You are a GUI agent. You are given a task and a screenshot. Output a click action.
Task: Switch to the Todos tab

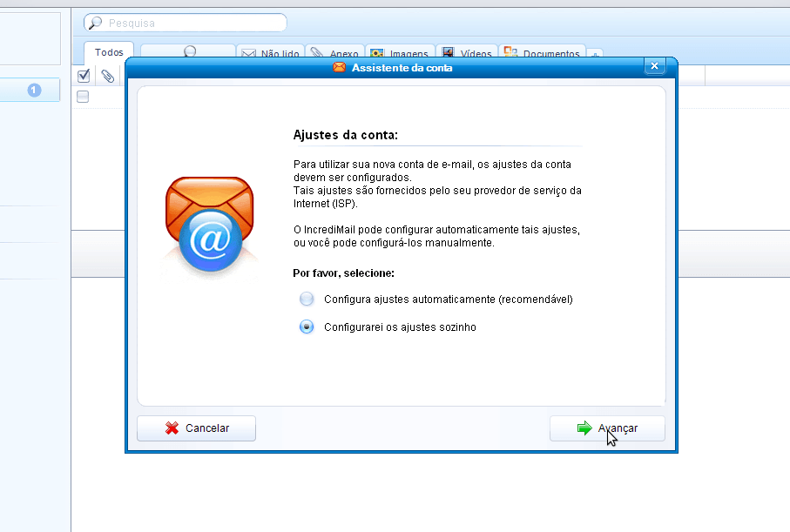coord(109,52)
